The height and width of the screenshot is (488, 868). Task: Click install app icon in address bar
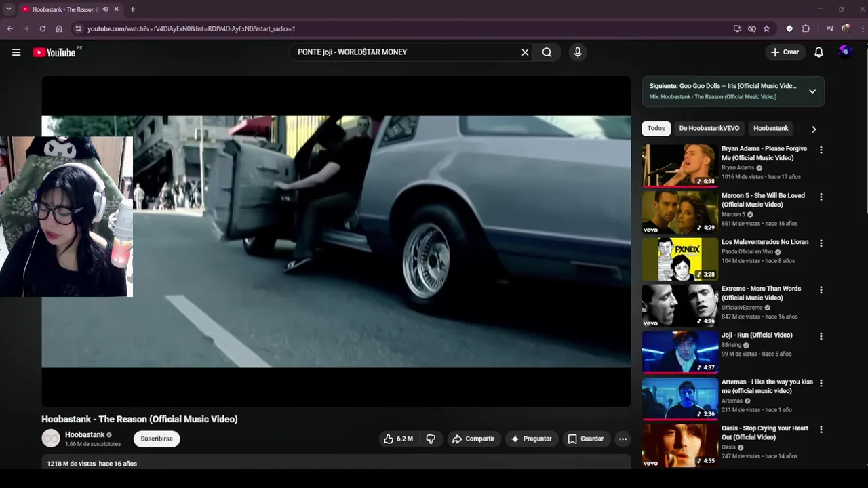click(x=737, y=28)
